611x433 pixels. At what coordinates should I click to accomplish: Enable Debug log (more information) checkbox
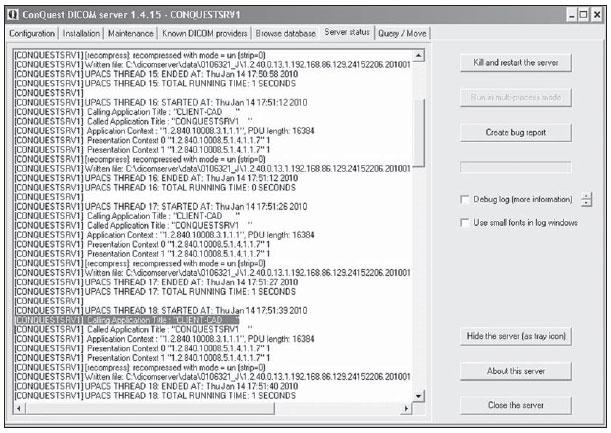(464, 200)
